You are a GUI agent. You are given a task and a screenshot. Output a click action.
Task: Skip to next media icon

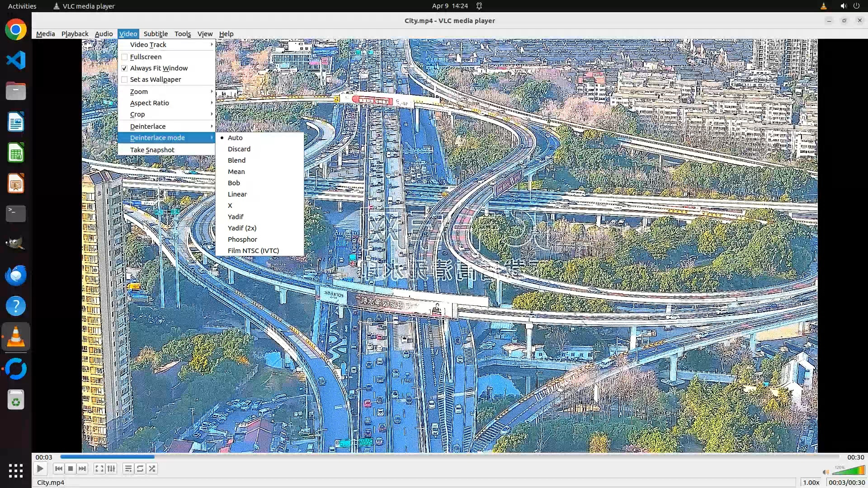pos(82,469)
